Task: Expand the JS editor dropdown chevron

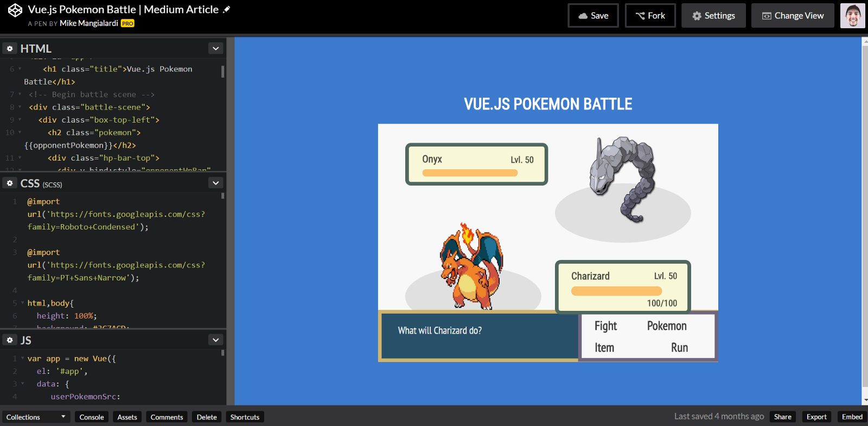Action: 216,340
